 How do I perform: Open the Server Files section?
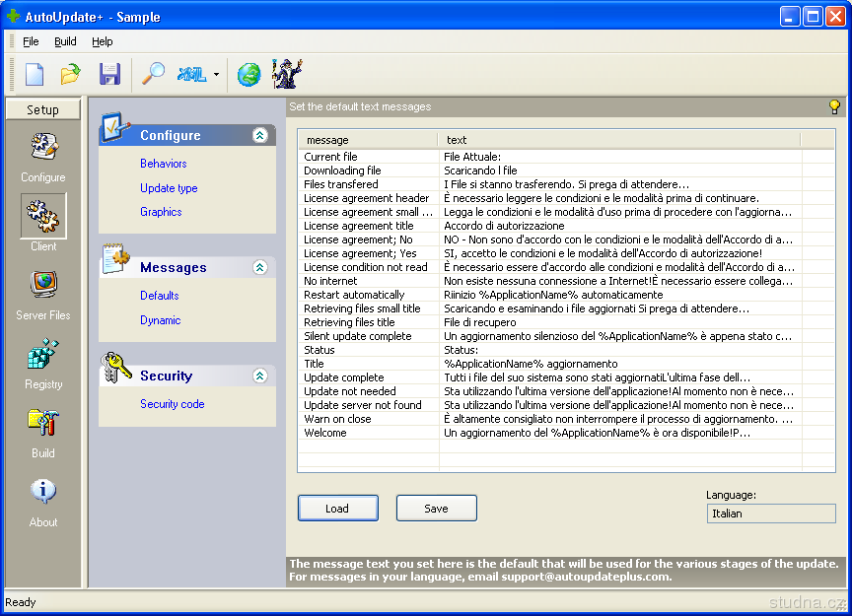click(43, 285)
